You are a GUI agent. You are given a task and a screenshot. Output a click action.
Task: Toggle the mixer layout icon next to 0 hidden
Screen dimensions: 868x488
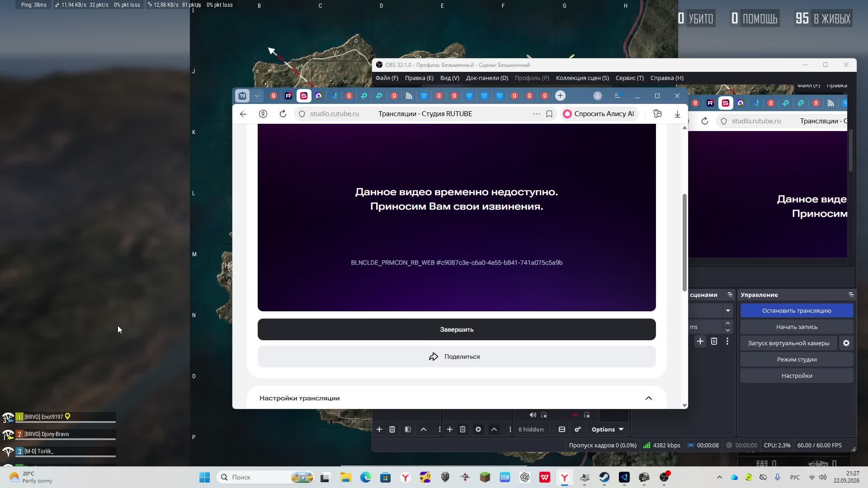click(562, 429)
